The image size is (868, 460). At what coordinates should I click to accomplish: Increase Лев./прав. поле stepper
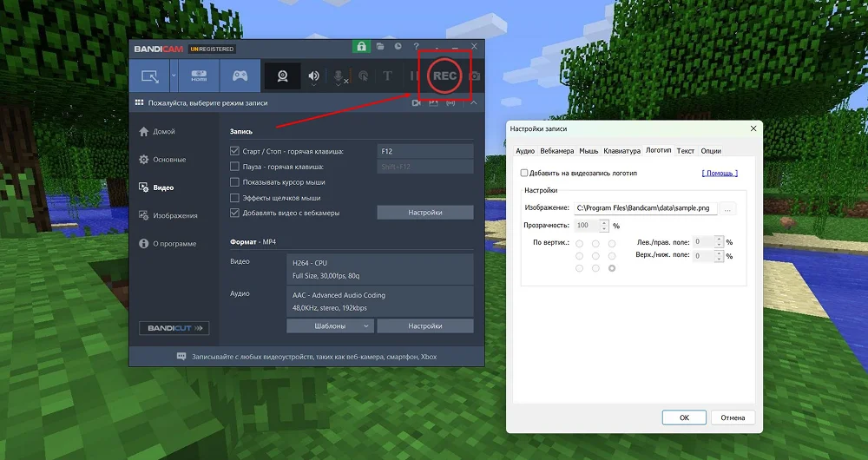[x=719, y=240]
